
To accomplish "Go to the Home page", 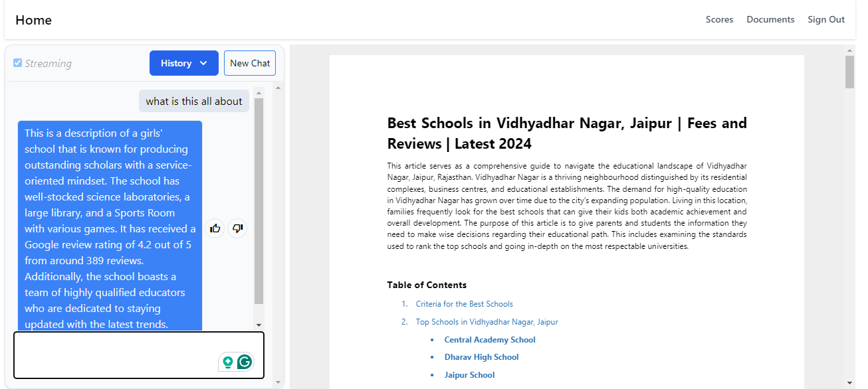I will coord(33,20).
